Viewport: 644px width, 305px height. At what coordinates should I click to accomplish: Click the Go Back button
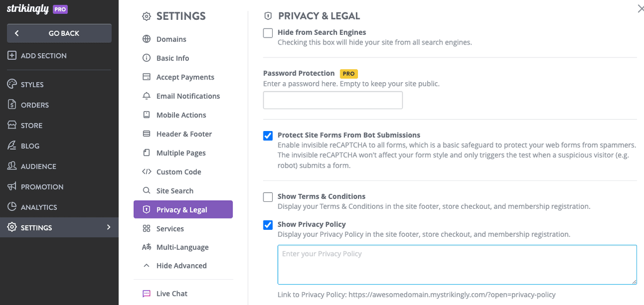click(59, 33)
